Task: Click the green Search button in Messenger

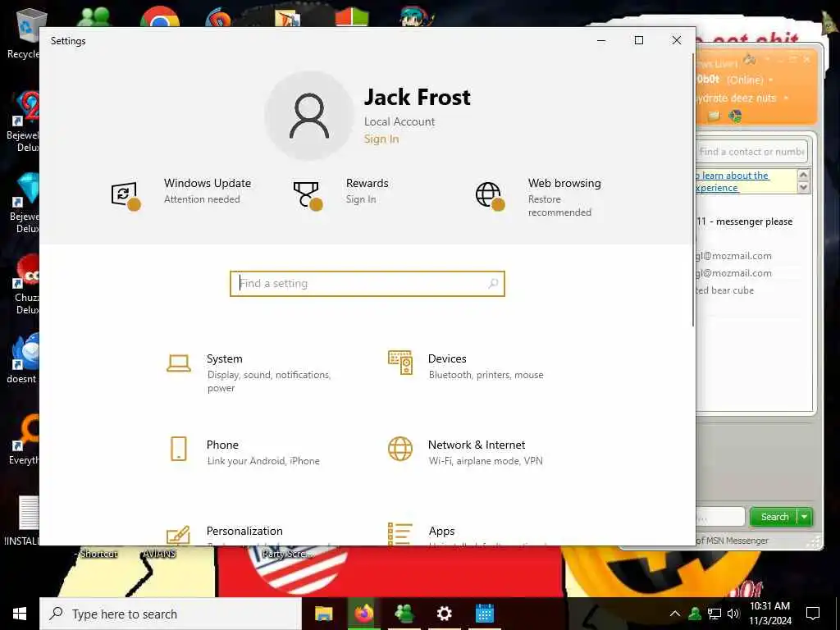Action: [774, 517]
